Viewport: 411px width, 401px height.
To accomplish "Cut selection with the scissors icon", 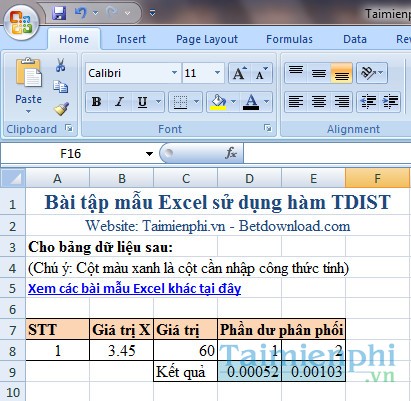I will pyautogui.click(x=60, y=65).
